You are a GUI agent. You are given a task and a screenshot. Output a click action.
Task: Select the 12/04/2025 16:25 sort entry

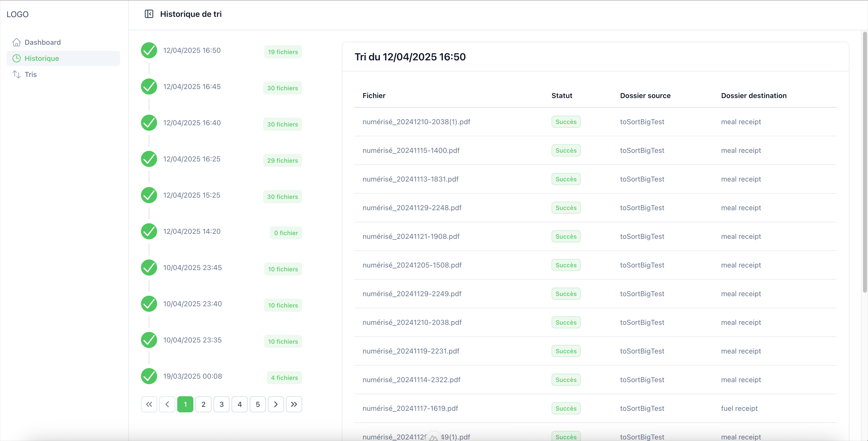pos(192,159)
